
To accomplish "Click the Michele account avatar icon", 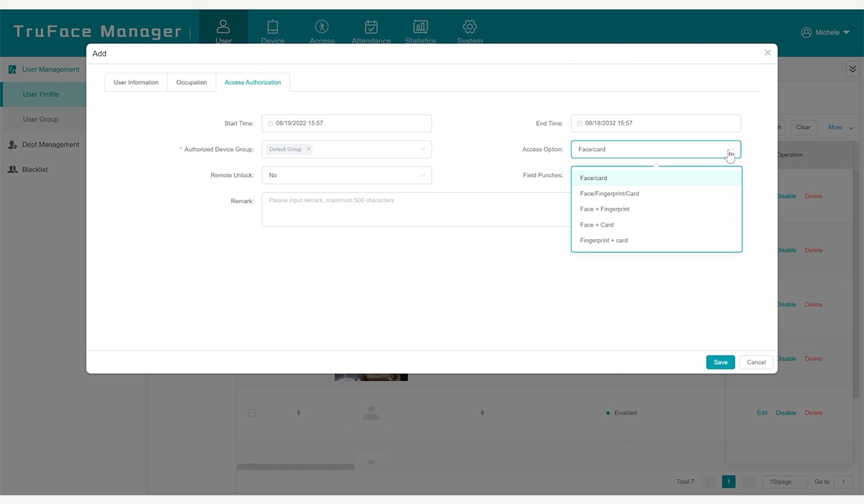I will coord(805,32).
